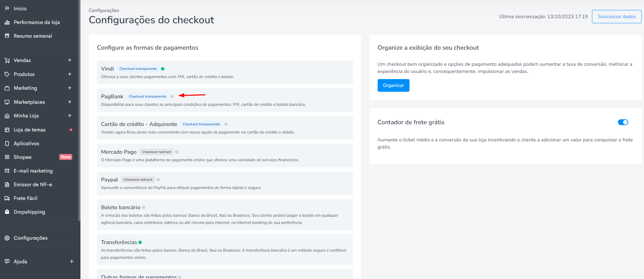
Task: Click the Performance da loja chart icon
Action: point(7,22)
